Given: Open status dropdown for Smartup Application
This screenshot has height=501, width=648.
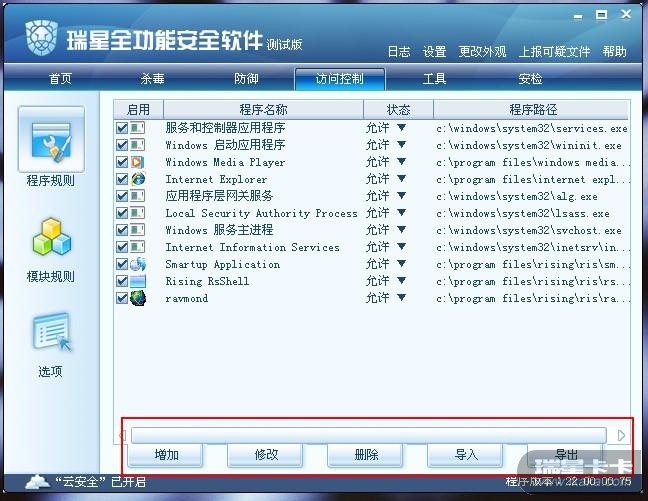Looking at the screenshot, I should 401,263.
